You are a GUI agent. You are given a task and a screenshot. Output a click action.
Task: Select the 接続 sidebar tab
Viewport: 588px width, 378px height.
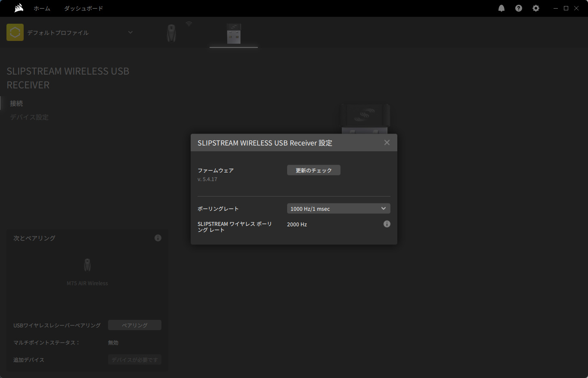[17, 103]
